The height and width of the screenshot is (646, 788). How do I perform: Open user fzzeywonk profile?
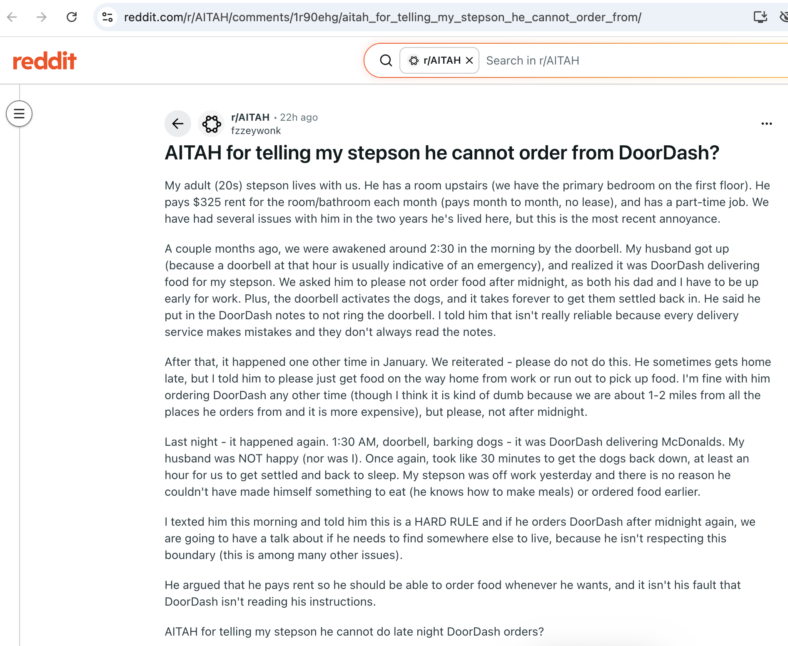point(256,131)
